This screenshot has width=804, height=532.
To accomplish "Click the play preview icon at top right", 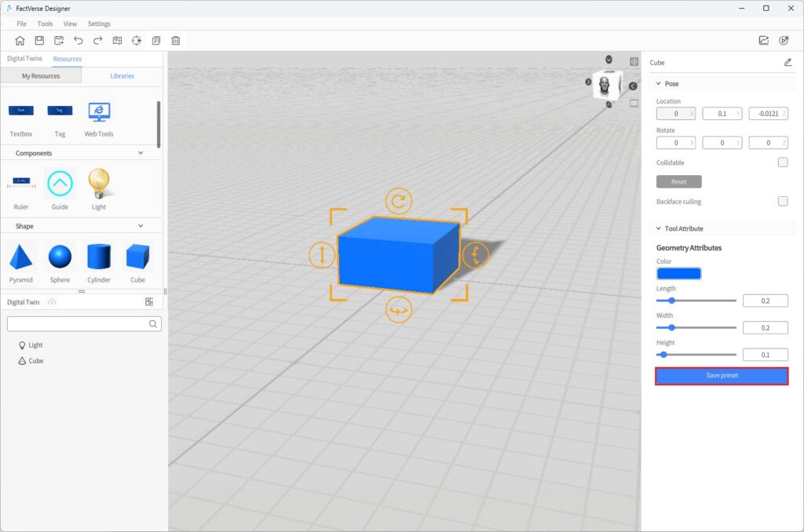I will (x=783, y=41).
